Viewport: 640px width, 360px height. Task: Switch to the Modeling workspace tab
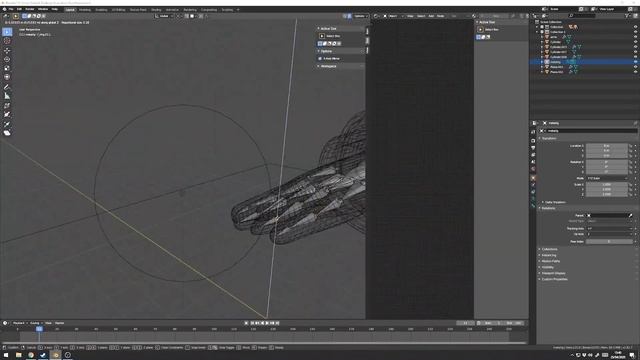85,9
